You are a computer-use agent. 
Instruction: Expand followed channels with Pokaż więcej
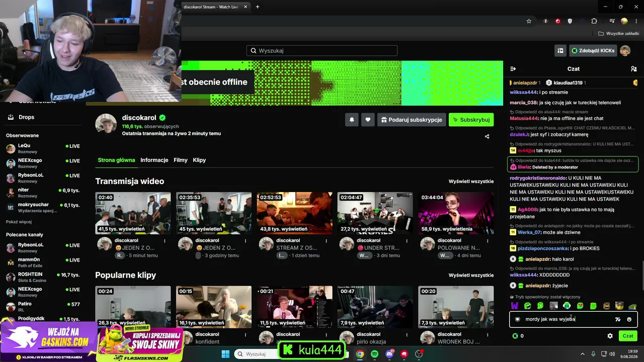(x=19, y=222)
